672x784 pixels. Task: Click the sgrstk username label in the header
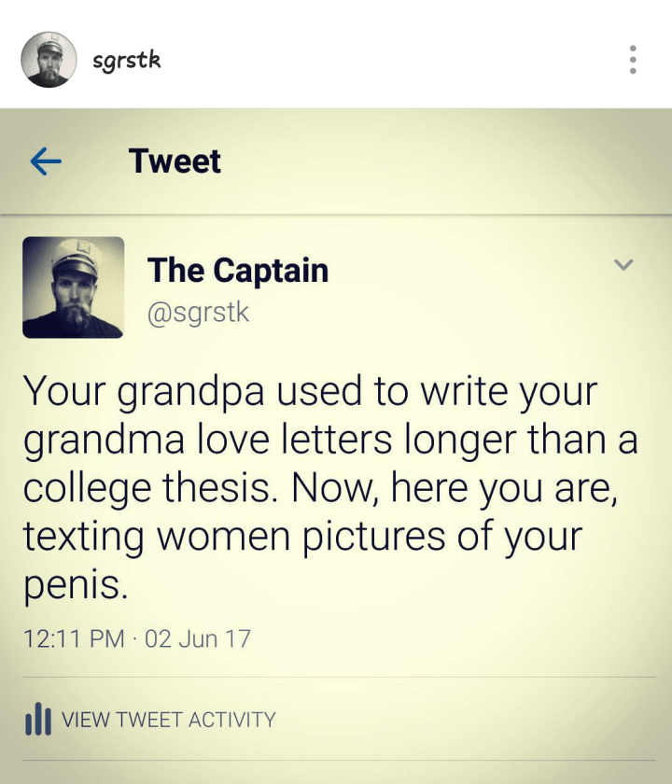125,60
